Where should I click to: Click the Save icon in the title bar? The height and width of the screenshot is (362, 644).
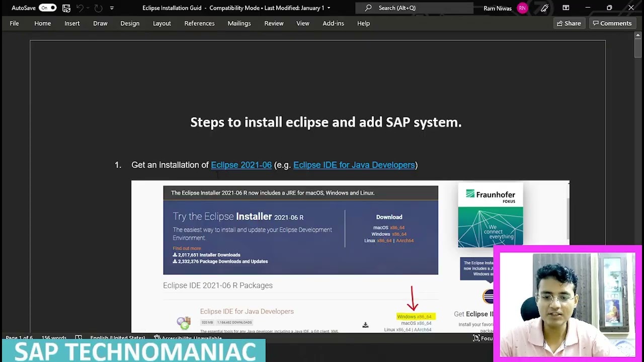click(x=66, y=8)
